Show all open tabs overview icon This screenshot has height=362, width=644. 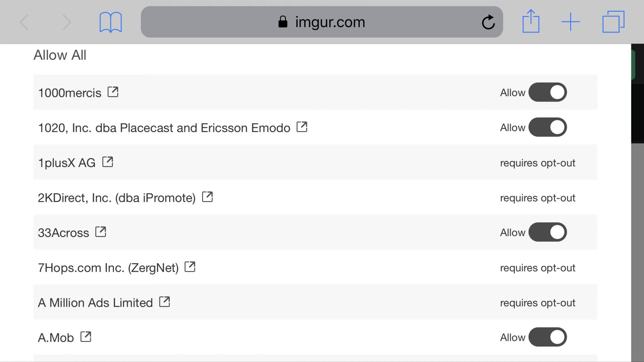coord(613,22)
